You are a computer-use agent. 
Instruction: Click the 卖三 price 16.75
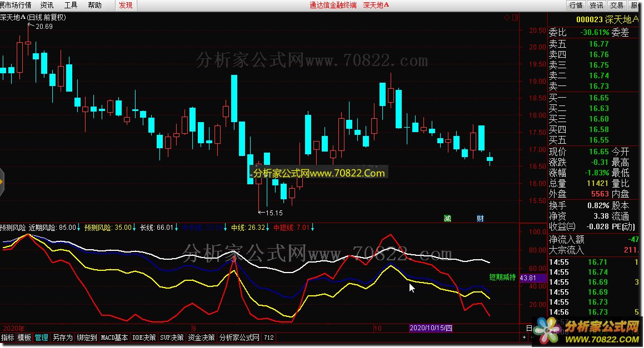coord(599,65)
